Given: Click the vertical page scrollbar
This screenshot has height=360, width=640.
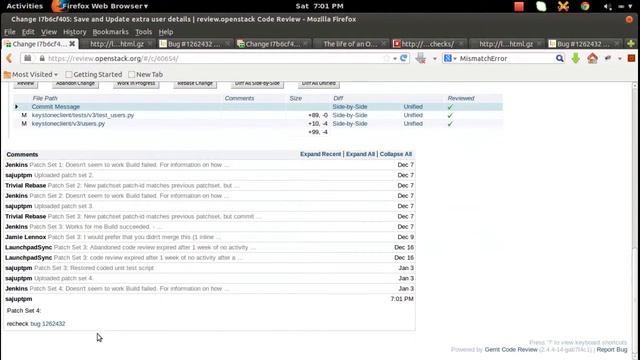Looking at the screenshot, I should coord(635,220).
